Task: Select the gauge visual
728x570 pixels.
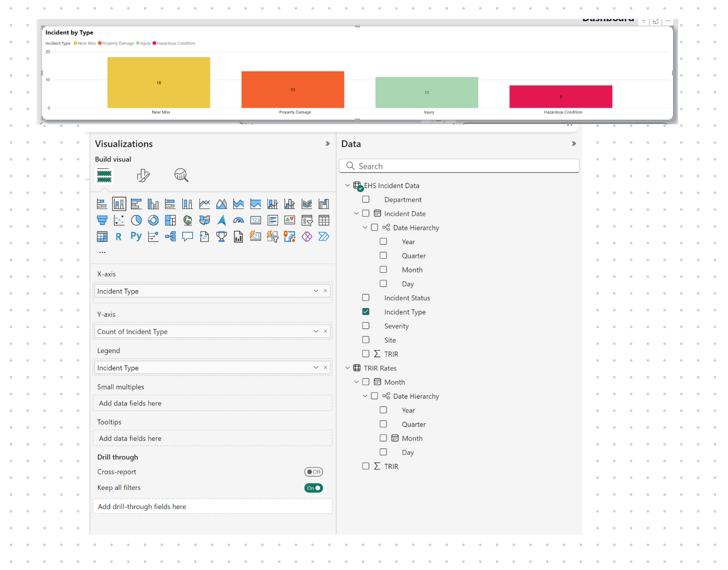Action: pyautogui.click(x=238, y=220)
